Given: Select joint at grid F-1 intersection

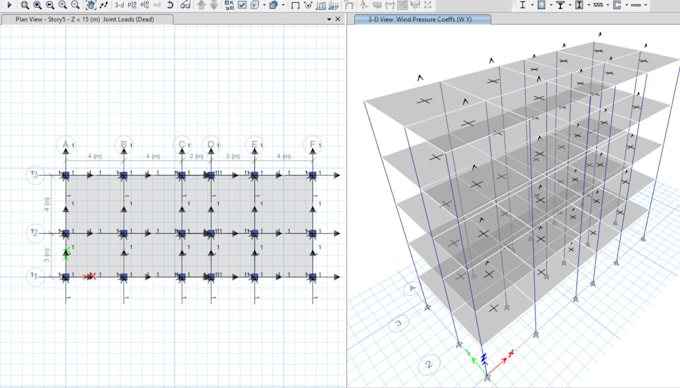Looking at the screenshot, I should (x=313, y=277).
